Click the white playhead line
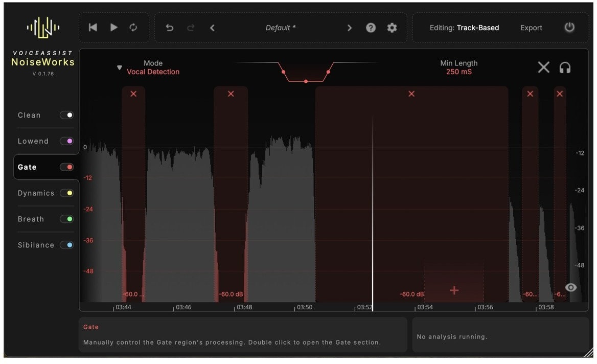This screenshot has height=364, width=597. [x=373, y=213]
